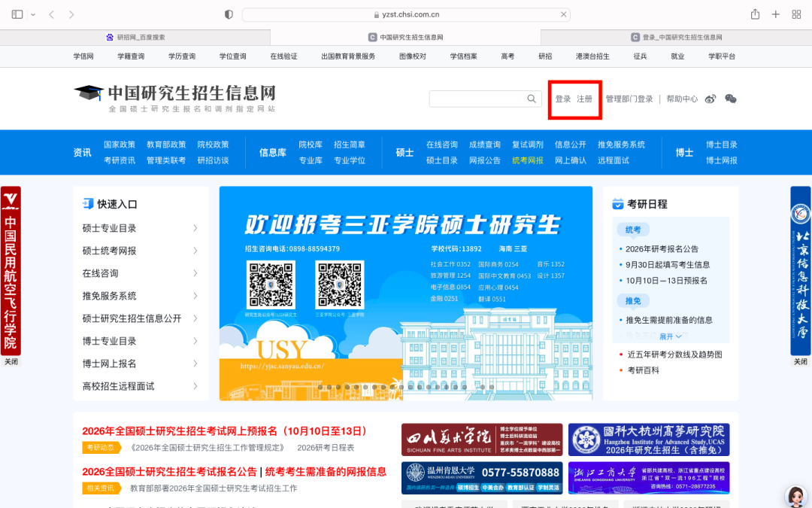Click the Safari share icon
The image size is (812, 508).
[755, 14]
